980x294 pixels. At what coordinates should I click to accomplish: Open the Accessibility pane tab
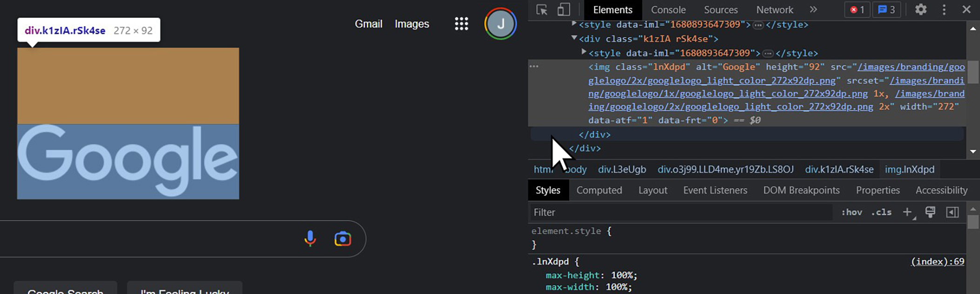(x=941, y=190)
